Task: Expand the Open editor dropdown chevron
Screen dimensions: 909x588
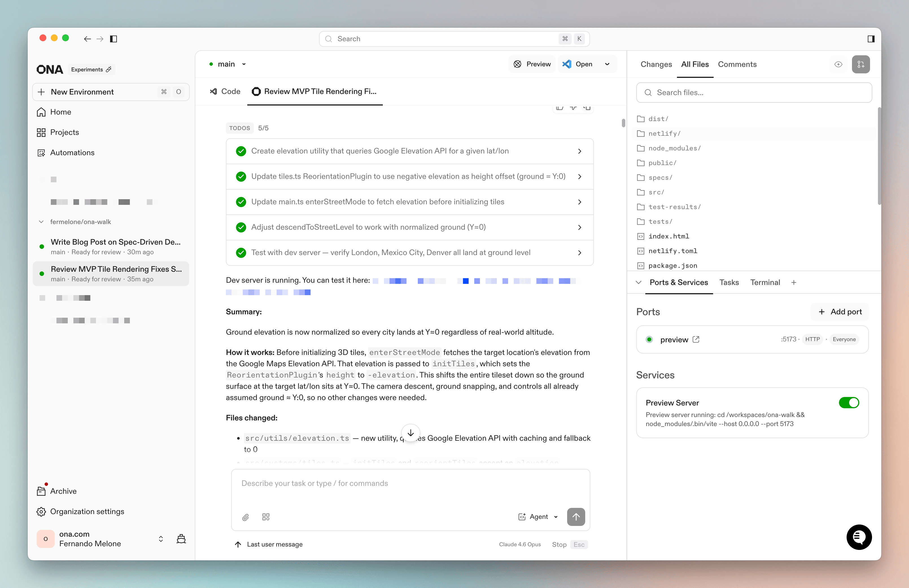Action: coord(607,64)
